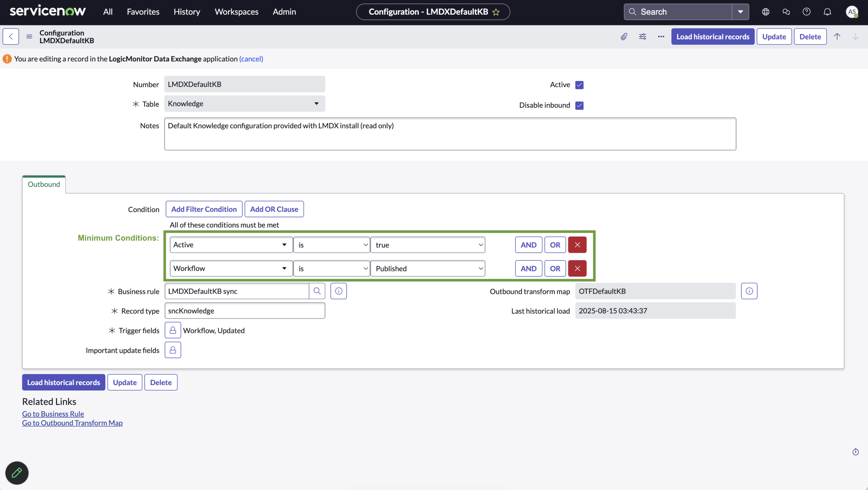Toggle the favorite star next to Configuration title
Image resolution: width=868 pixels, height=490 pixels.
click(496, 12)
